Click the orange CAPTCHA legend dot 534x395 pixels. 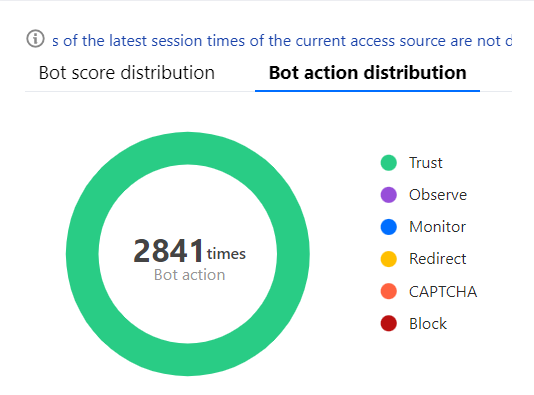pyautogui.click(x=389, y=291)
